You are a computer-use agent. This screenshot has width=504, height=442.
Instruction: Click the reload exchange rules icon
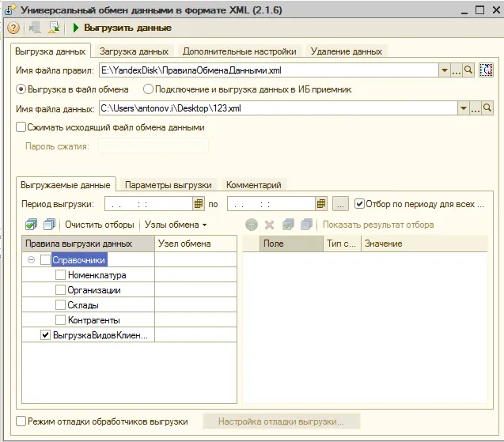[486, 70]
